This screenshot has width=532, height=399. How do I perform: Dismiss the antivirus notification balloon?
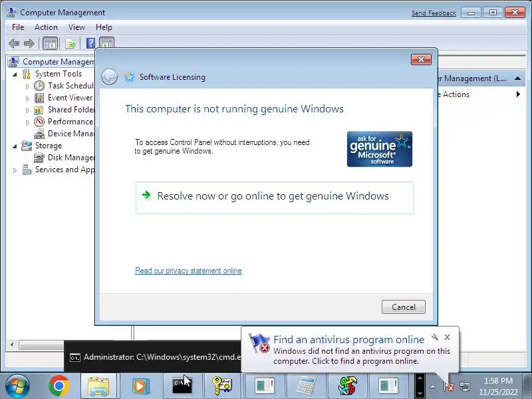(447, 337)
